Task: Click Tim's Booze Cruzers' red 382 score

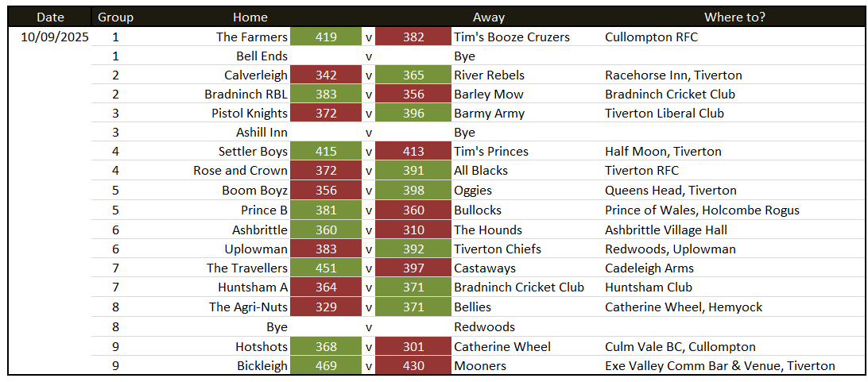Action: tap(413, 37)
